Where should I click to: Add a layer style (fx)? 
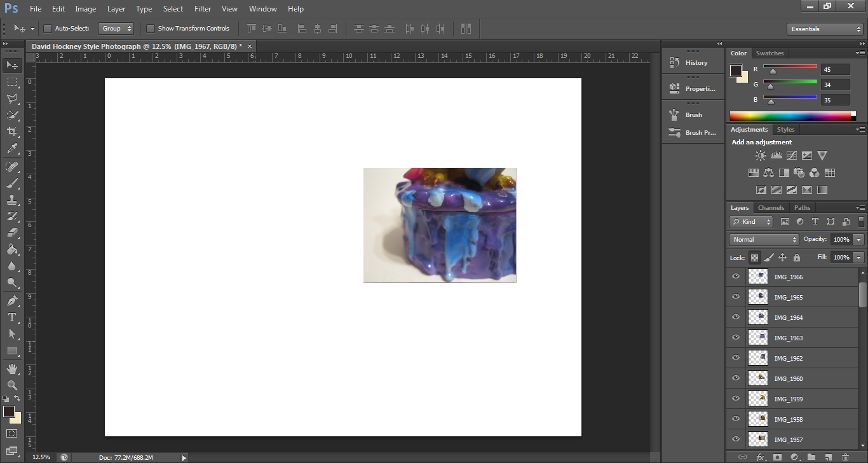tap(761, 457)
